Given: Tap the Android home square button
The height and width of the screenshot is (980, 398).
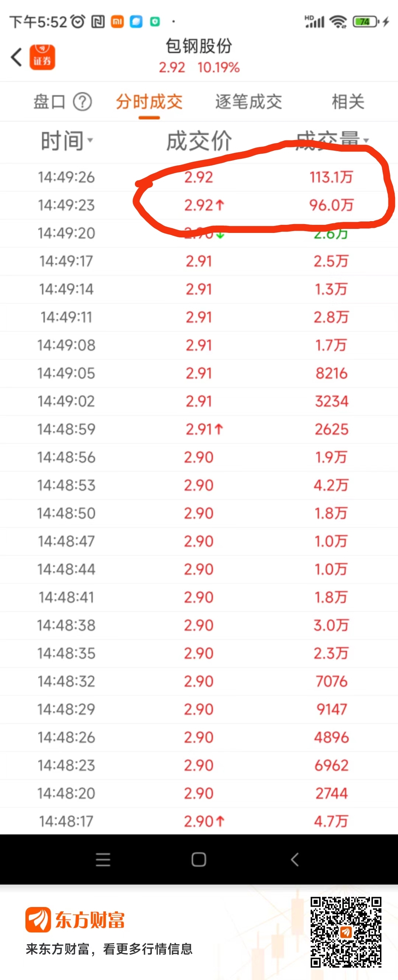Looking at the screenshot, I should pyautogui.click(x=199, y=859).
